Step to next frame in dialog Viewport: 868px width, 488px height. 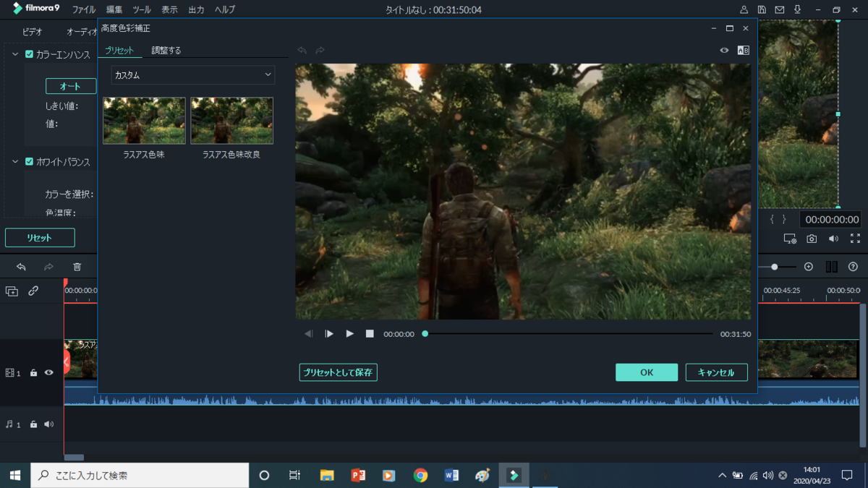click(329, 333)
